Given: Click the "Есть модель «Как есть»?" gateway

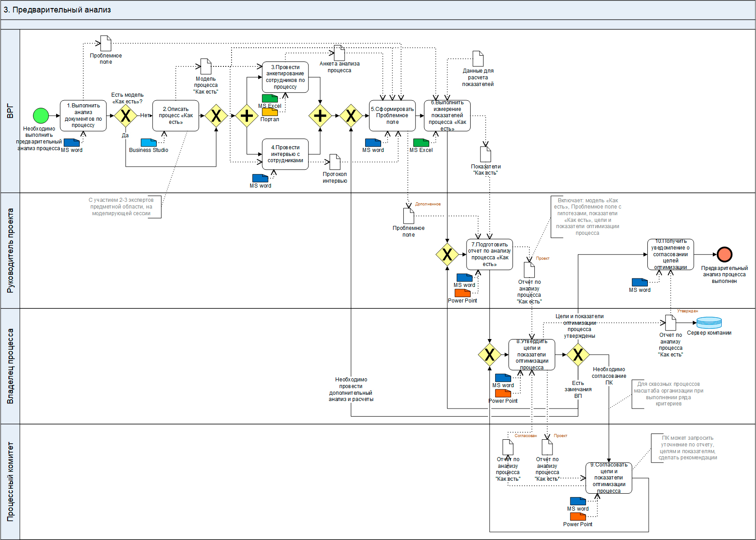Looking at the screenshot, I should click(x=126, y=116).
